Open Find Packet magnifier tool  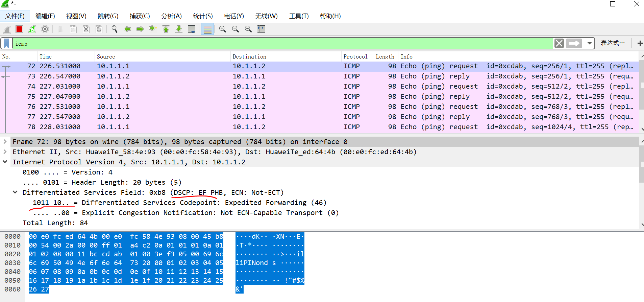point(115,29)
